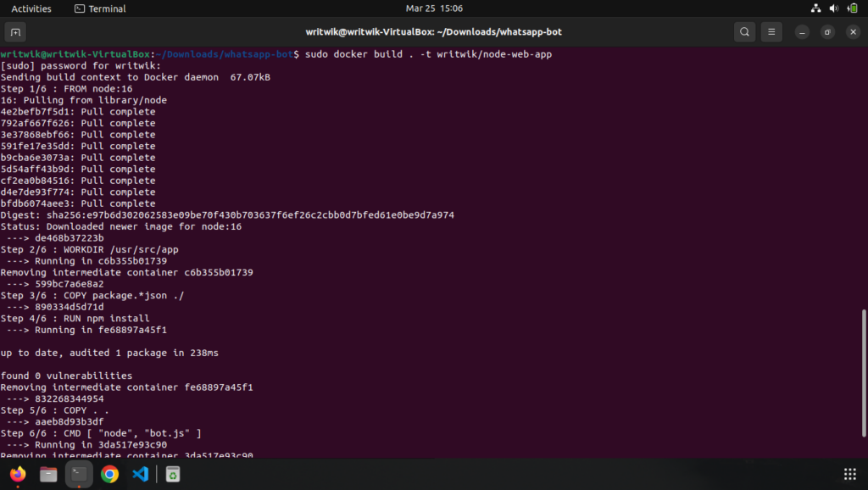868x490 pixels.
Task: Open the Files manager from the dock
Action: [47, 474]
